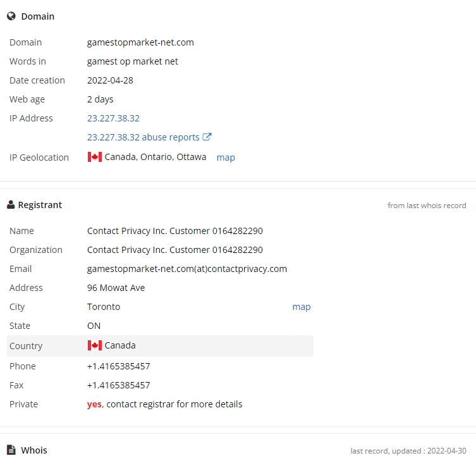The image size is (476, 463).
Task: Click the 'IP Address' label
Action: [31, 118]
